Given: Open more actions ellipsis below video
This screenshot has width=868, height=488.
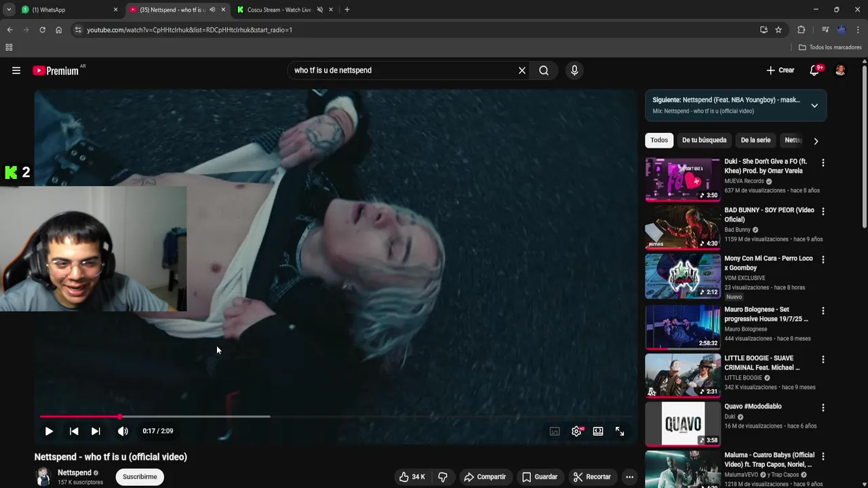Looking at the screenshot, I should pyautogui.click(x=629, y=477).
